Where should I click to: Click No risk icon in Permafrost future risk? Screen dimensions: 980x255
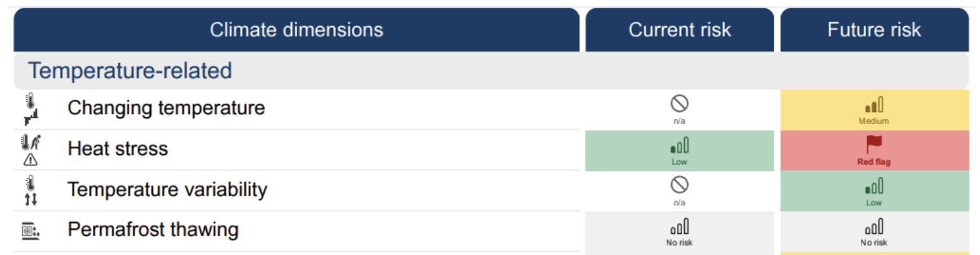[x=874, y=227]
